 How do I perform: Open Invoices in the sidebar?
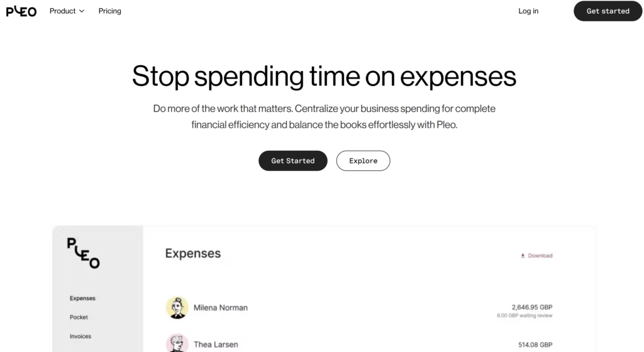80,336
